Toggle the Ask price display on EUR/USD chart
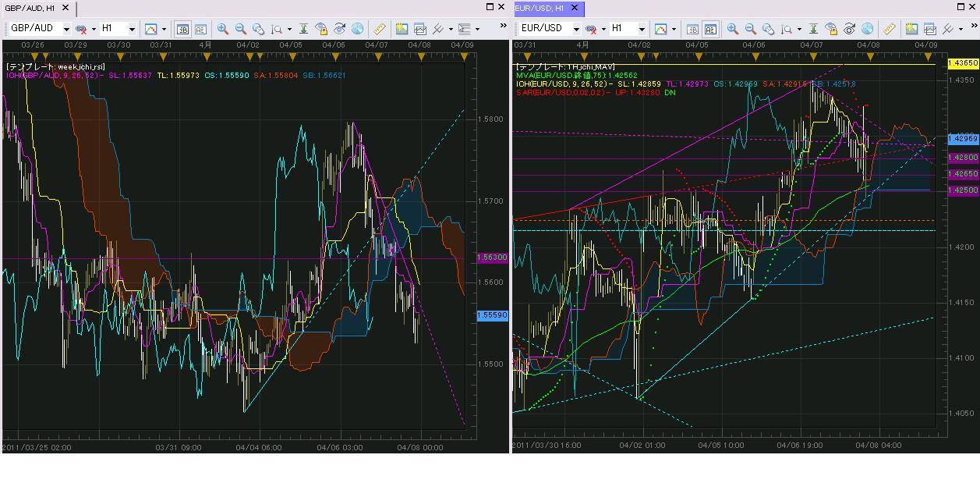The width and height of the screenshot is (980, 501). click(710, 29)
